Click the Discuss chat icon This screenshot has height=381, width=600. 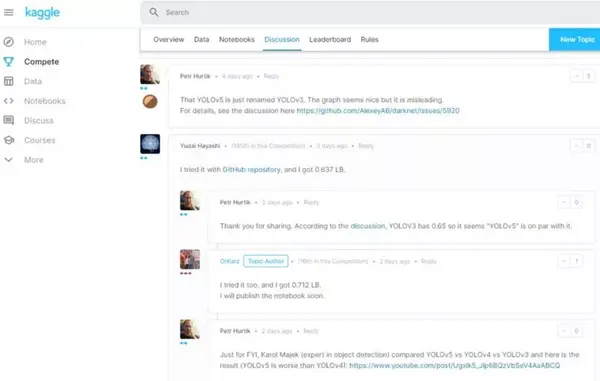8,120
